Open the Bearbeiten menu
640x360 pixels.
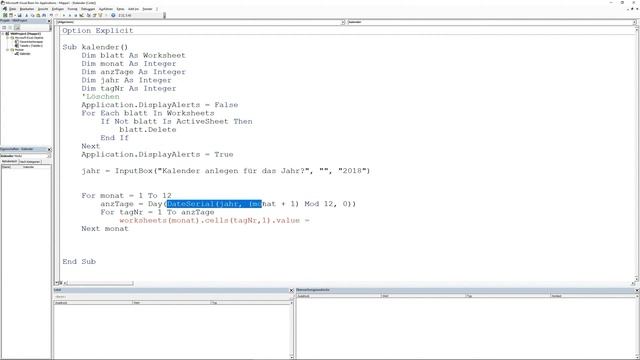click(x=27, y=9)
